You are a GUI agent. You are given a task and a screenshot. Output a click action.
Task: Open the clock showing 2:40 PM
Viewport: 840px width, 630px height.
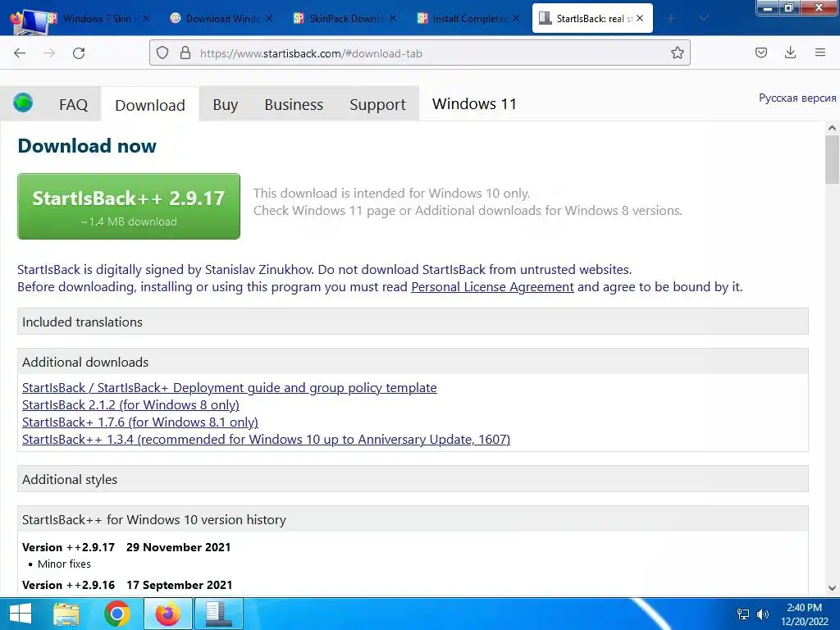point(804,614)
